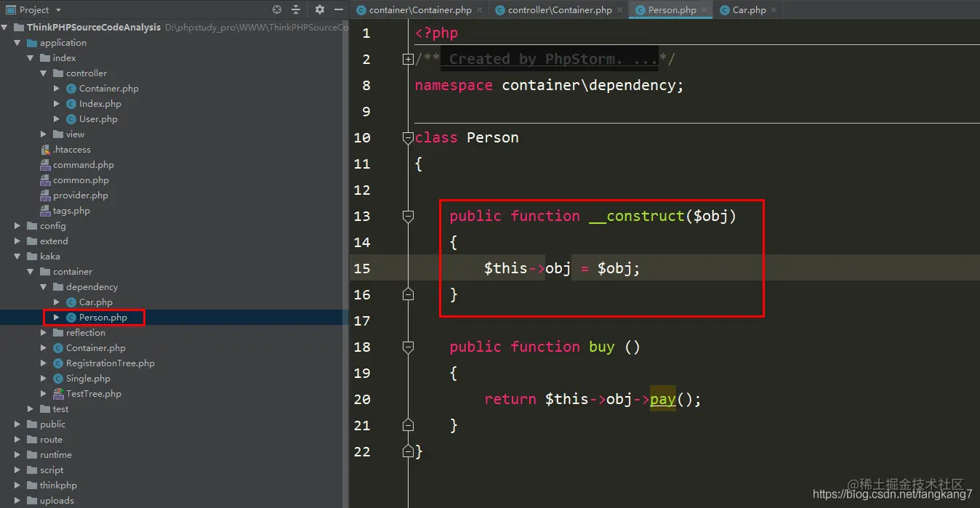980x508 pixels.
Task: Expand the thinkphp folder
Action: tap(17, 485)
